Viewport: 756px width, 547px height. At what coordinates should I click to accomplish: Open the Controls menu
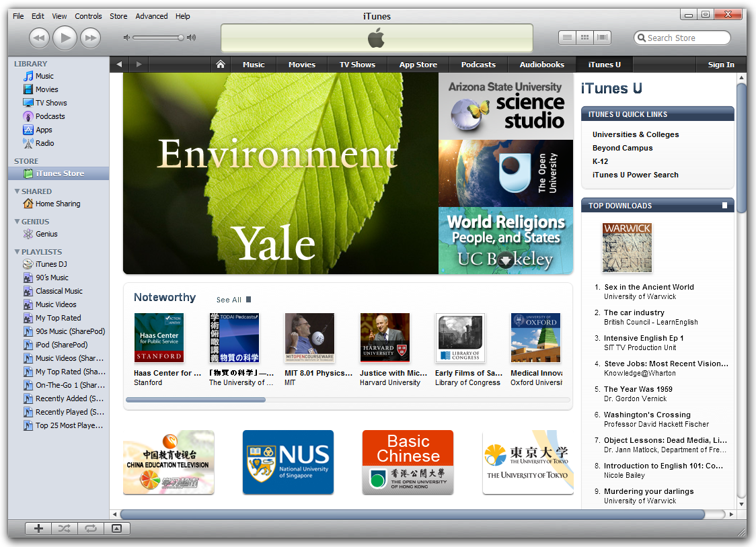pos(88,16)
